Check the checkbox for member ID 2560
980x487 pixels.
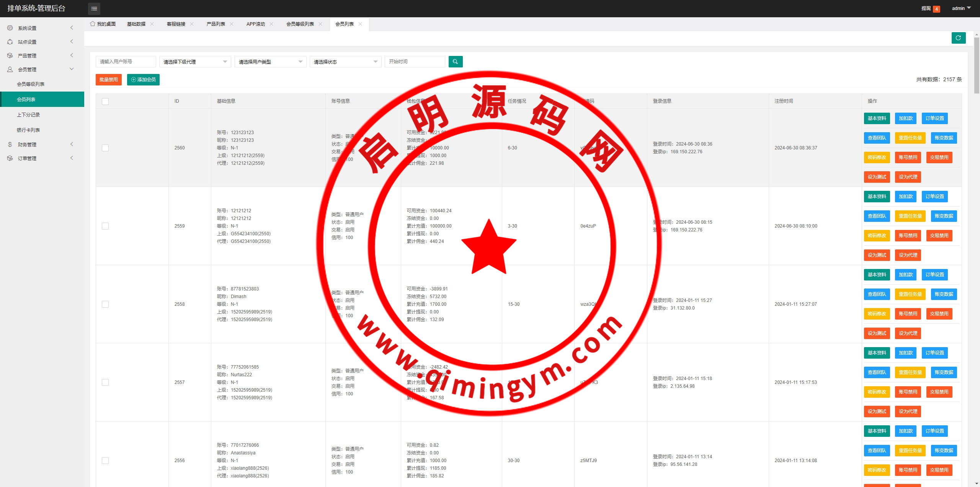(x=105, y=148)
